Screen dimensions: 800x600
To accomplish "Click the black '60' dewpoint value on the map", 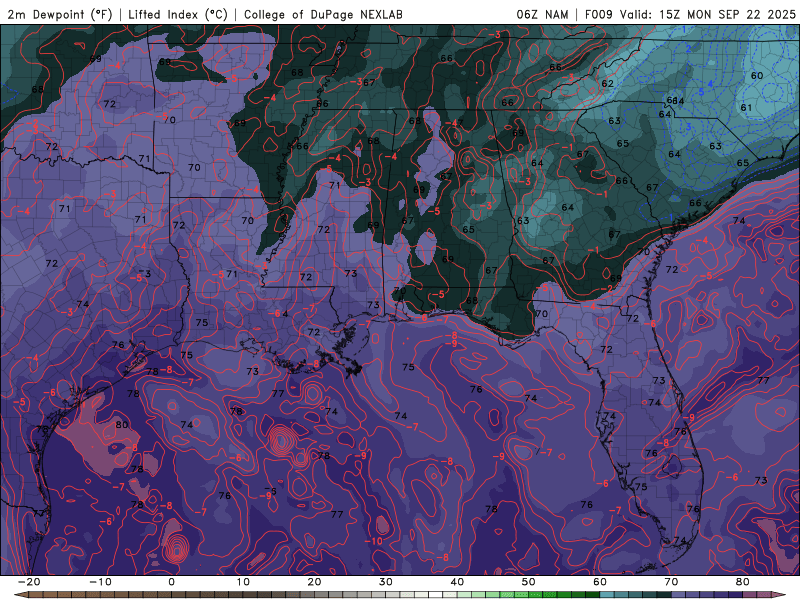I will click(x=757, y=76).
